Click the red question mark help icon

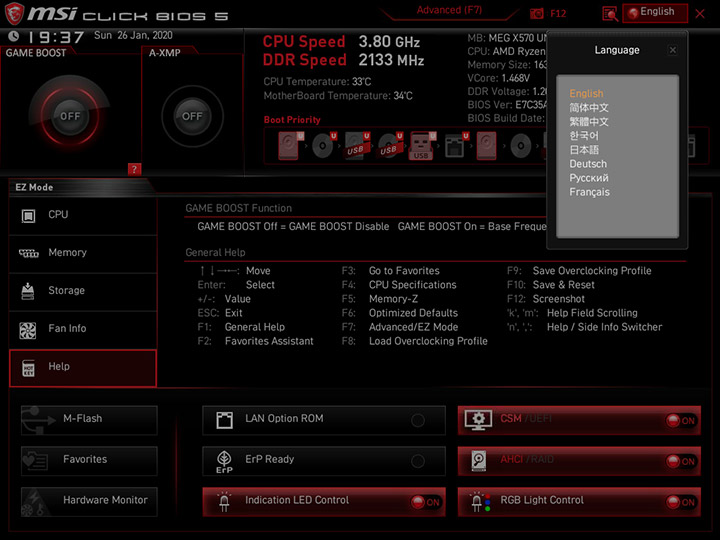(x=134, y=169)
